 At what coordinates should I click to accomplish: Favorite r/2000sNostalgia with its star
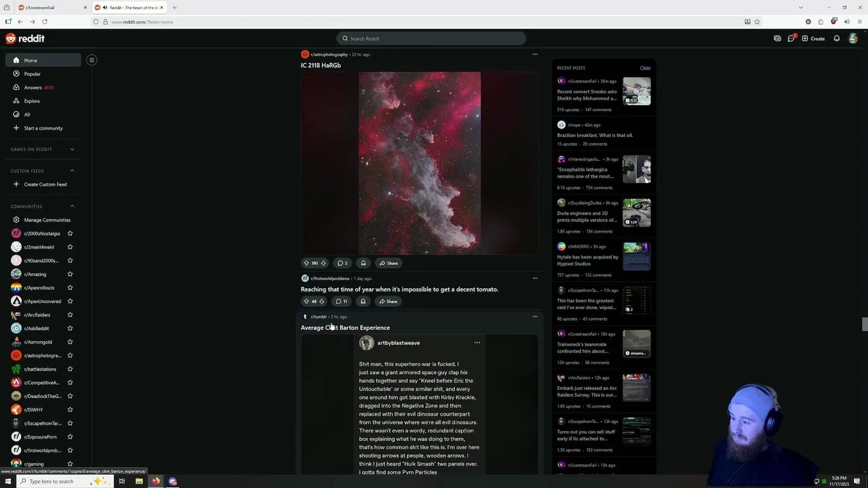coord(70,234)
